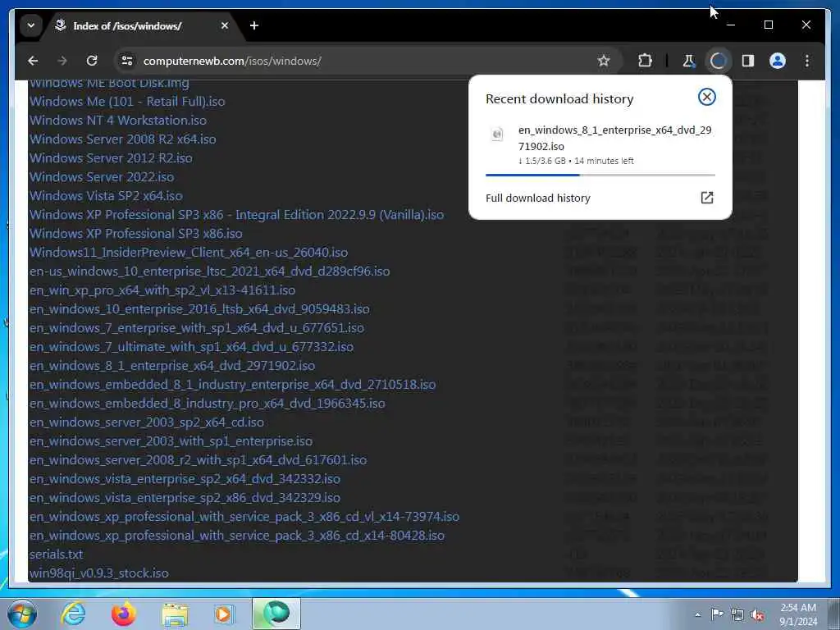The image size is (840, 630).
Task: Open en_windows_server_2003_sp2_x64_cd.iso link
Action: tap(147, 422)
